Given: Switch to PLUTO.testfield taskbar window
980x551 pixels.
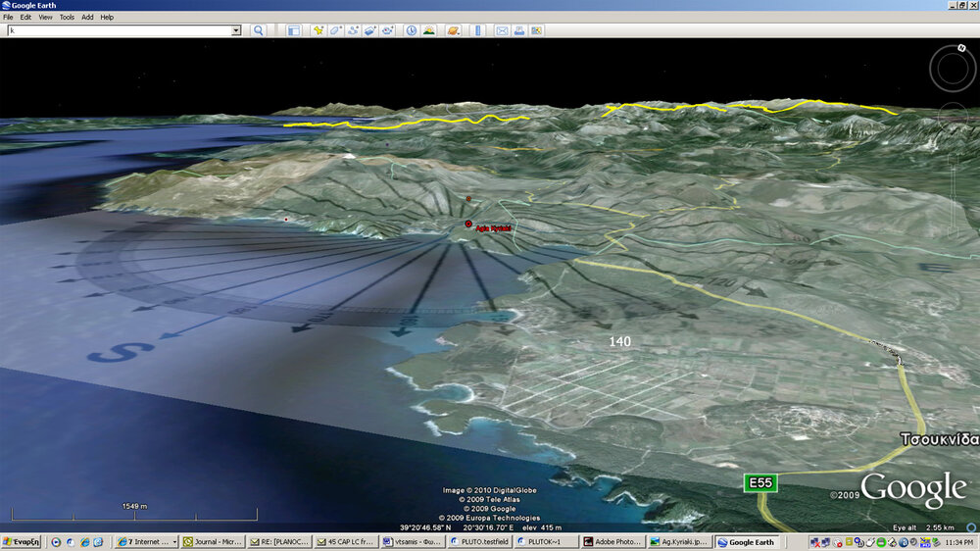Looking at the screenshot, I should [479, 542].
